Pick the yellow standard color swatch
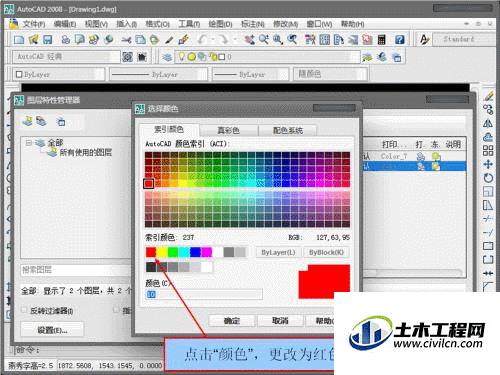Image resolution: width=500 pixels, height=375 pixels. [x=162, y=252]
